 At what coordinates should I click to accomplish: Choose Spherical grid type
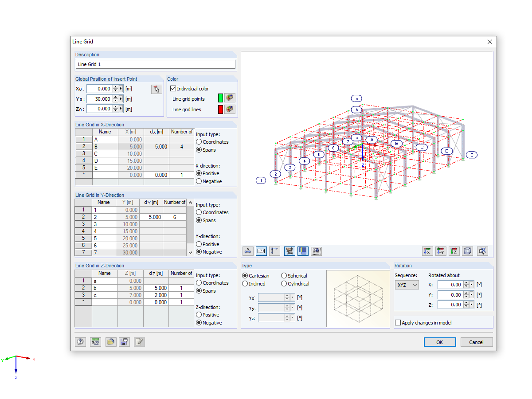(x=283, y=275)
